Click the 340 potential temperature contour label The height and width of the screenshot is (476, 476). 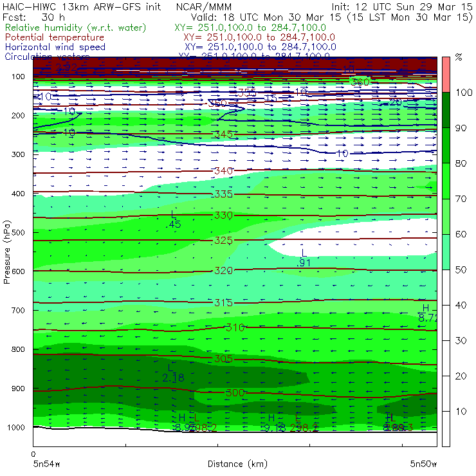click(223, 170)
